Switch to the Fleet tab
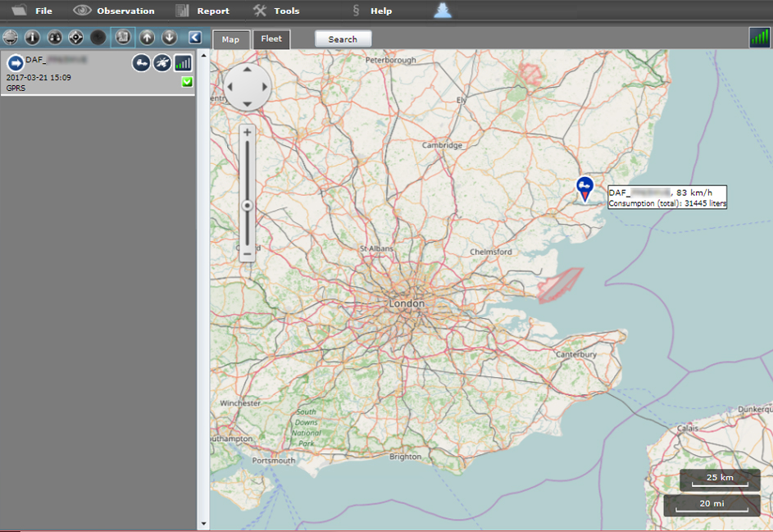The image size is (773, 532). tap(271, 39)
